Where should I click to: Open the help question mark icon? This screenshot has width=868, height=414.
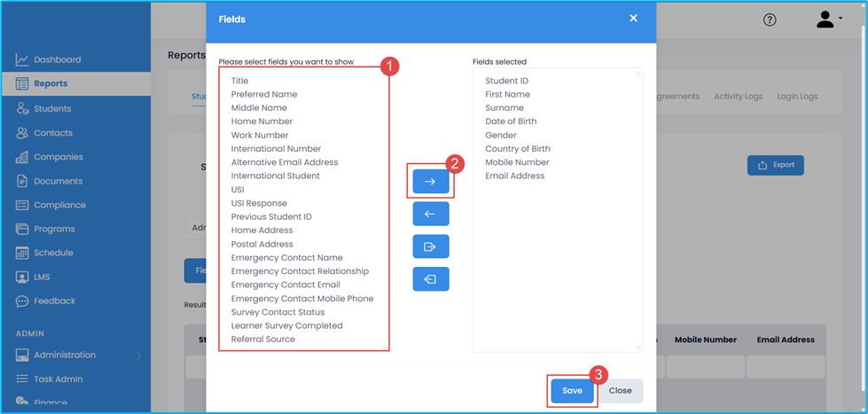click(770, 20)
